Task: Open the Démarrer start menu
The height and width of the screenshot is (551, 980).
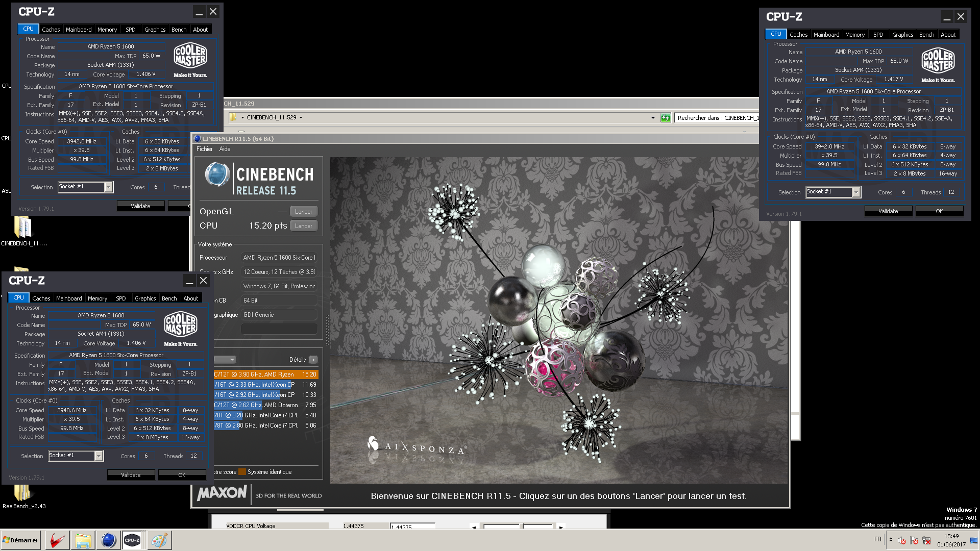Action: [20, 540]
